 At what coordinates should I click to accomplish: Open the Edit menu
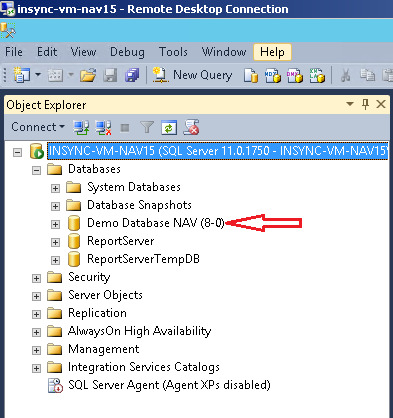point(47,52)
